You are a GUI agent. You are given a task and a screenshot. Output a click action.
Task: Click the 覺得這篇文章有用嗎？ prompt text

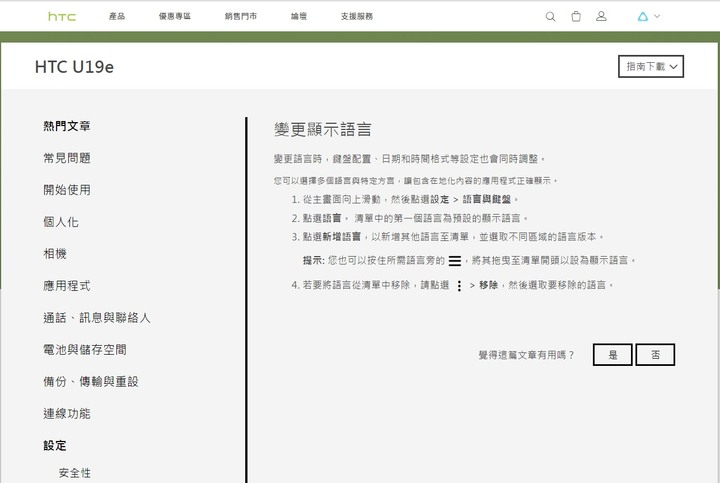click(x=526, y=355)
